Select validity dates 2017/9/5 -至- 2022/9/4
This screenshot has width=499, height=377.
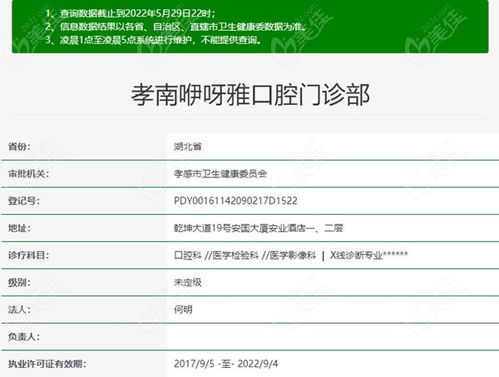click(226, 364)
